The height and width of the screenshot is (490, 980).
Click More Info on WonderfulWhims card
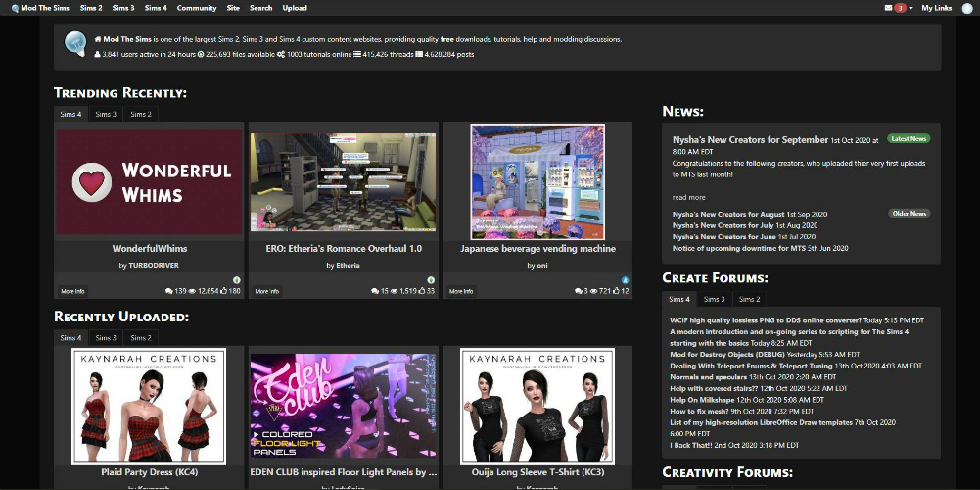(72, 291)
